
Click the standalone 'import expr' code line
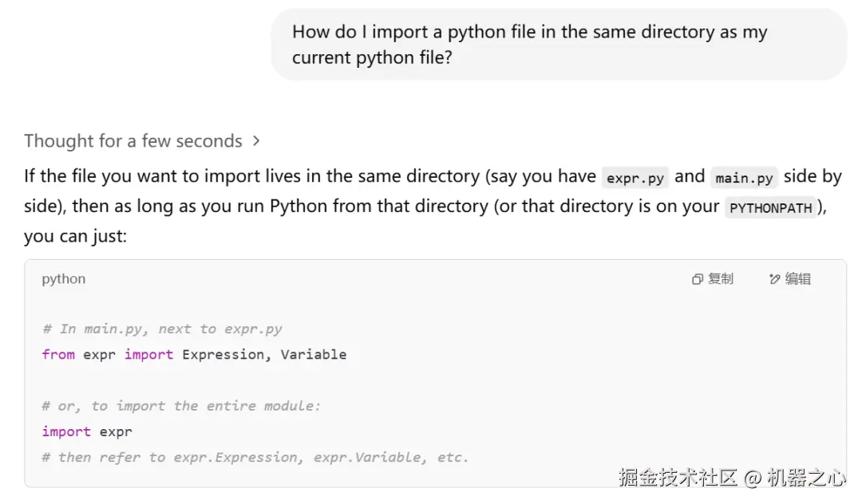[x=87, y=431]
